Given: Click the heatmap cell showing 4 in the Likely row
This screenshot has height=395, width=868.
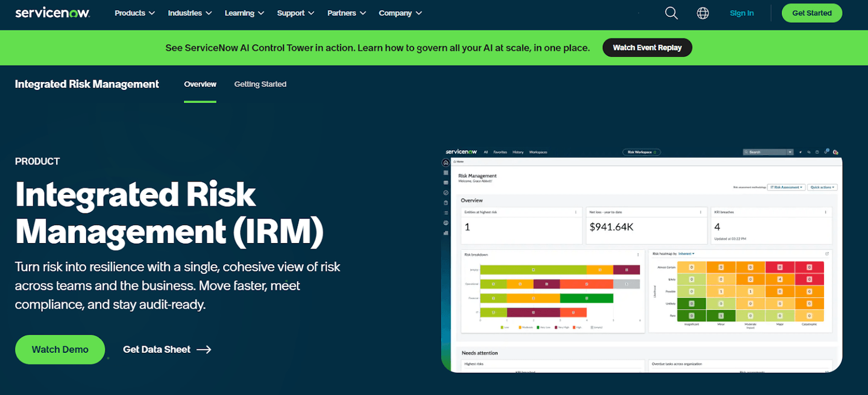Looking at the screenshot, I should (779, 279).
